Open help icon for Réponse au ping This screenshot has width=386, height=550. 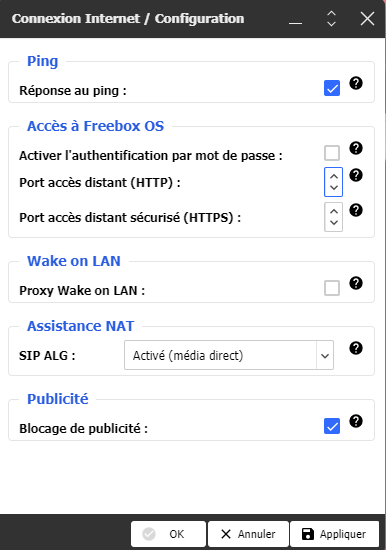click(x=356, y=83)
